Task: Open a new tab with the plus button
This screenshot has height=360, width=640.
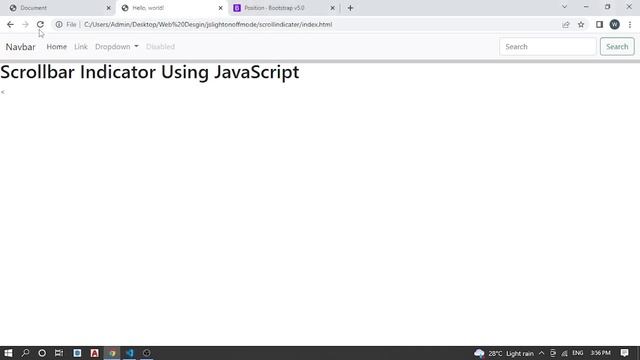Action: 350,8
